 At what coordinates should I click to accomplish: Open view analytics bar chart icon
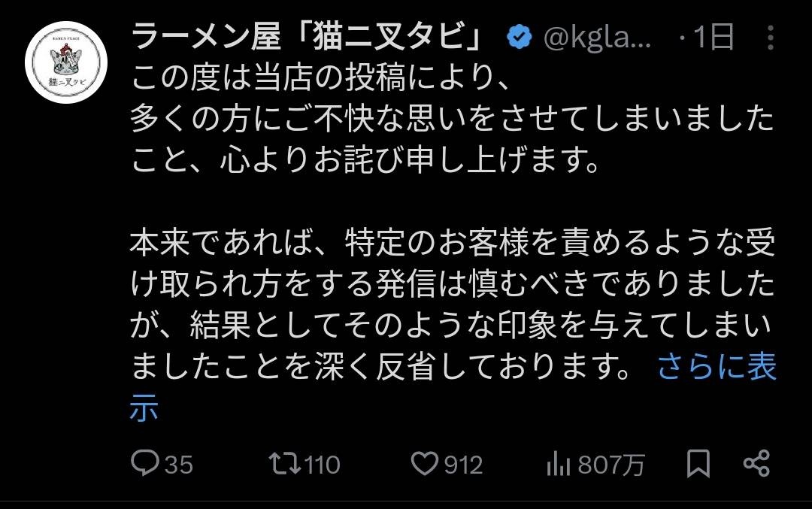point(557,465)
